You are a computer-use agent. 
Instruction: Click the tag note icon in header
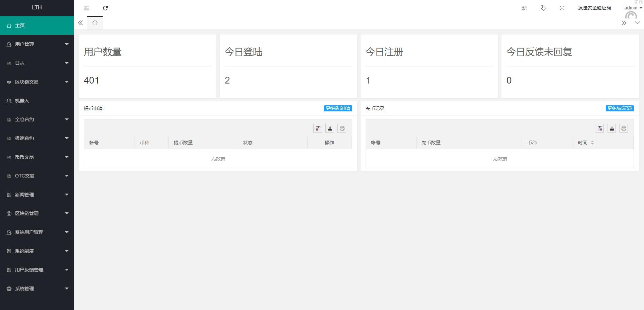coord(543,8)
